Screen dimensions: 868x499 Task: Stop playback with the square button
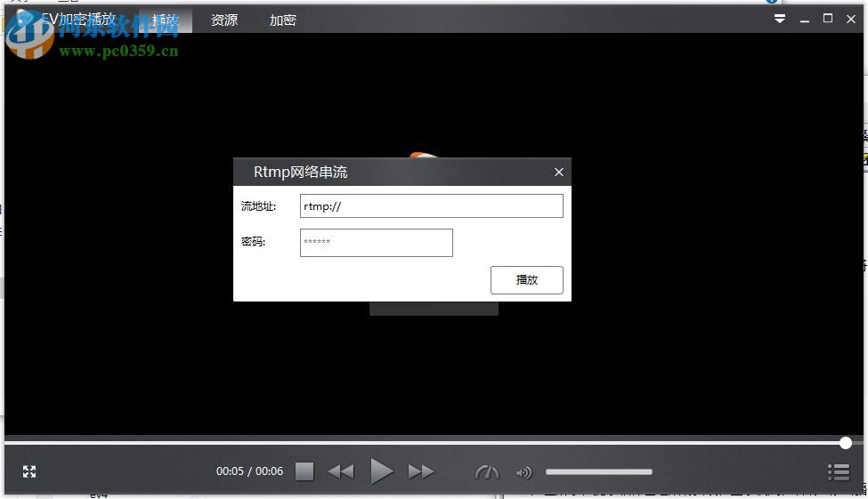[304, 472]
